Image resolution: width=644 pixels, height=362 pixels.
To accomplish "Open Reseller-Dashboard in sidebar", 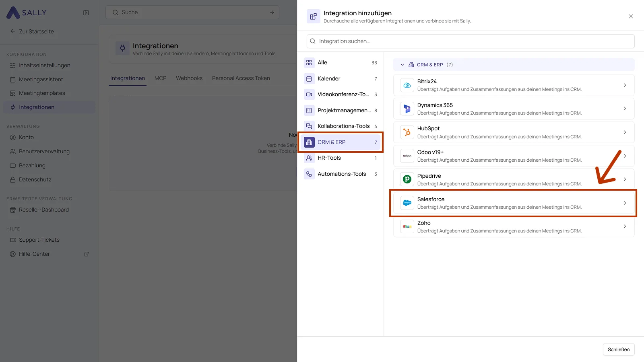I will [49, 210].
